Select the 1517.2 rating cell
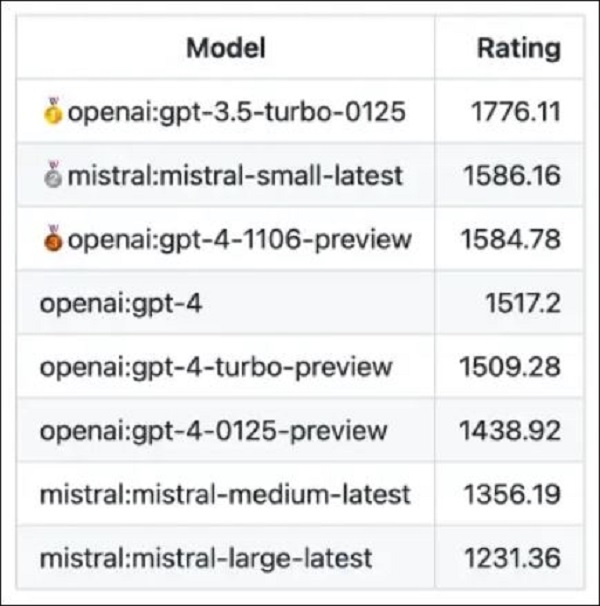This screenshot has width=600, height=606. click(x=525, y=303)
